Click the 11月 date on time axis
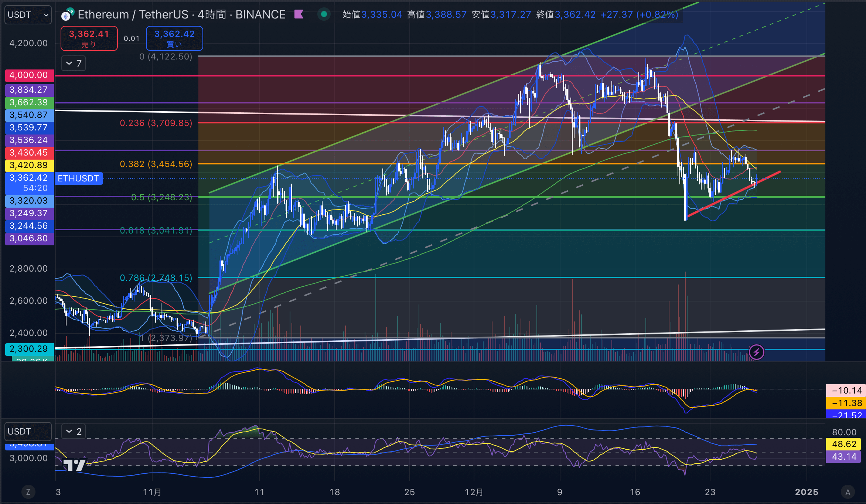Image resolution: width=866 pixels, height=504 pixels. pyautogui.click(x=152, y=492)
